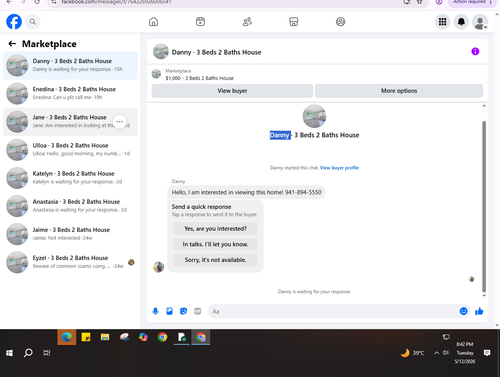The width and height of the screenshot is (500, 377).
Task: Open Sticky Notes from taskbar
Action: pos(86,337)
